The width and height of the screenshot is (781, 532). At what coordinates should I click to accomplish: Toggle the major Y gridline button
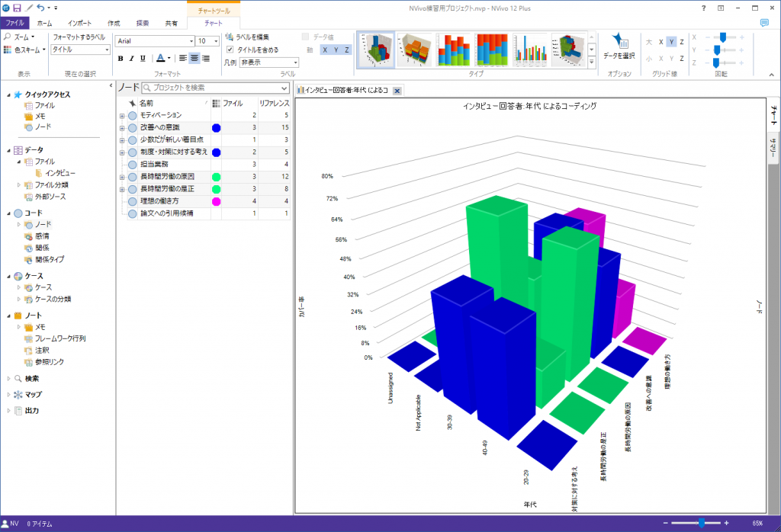pos(670,41)
